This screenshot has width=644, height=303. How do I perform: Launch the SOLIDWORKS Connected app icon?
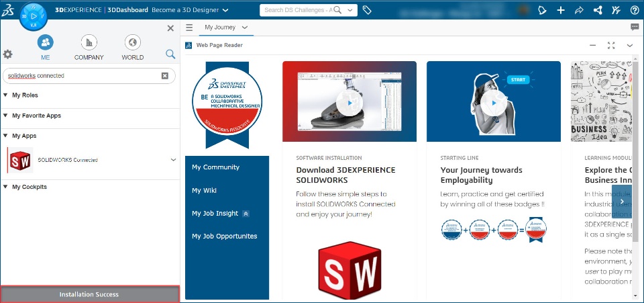[21, 160]
